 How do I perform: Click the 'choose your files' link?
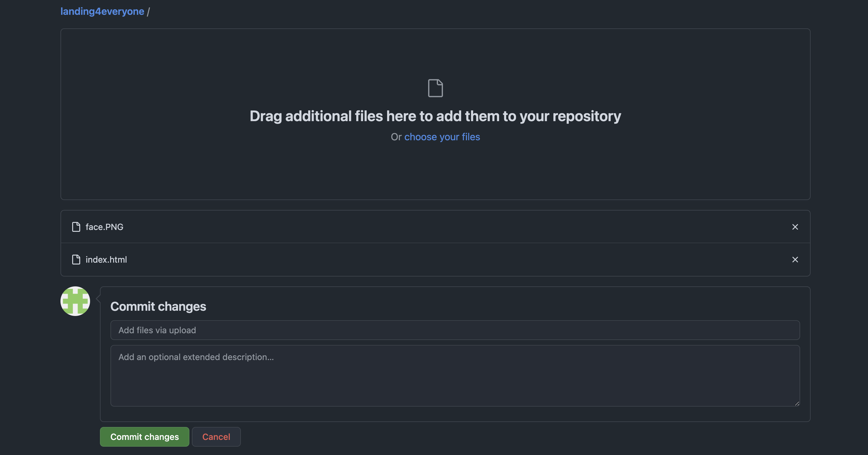[x=442, y=137]
